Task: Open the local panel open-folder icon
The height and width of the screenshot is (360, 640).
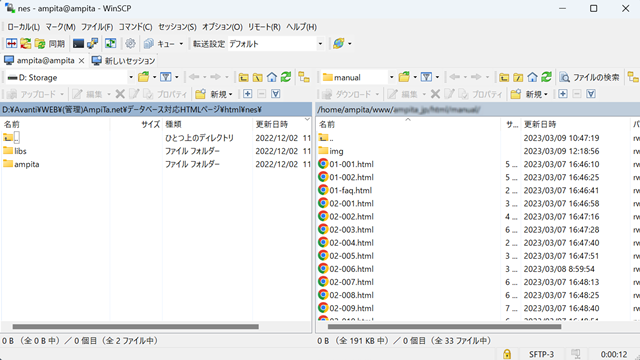Action: (143, 77)
